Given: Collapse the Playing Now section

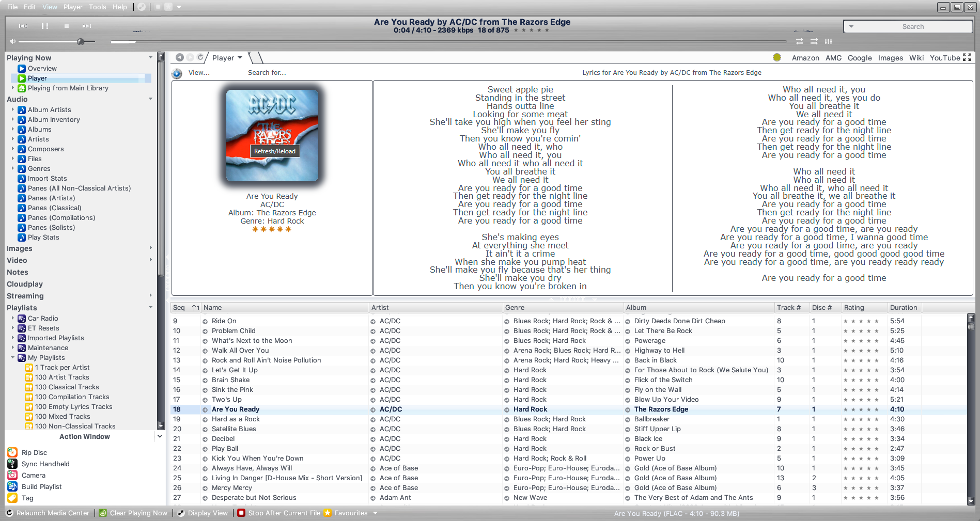Looking at the screenshot, I should click(150, 57).
